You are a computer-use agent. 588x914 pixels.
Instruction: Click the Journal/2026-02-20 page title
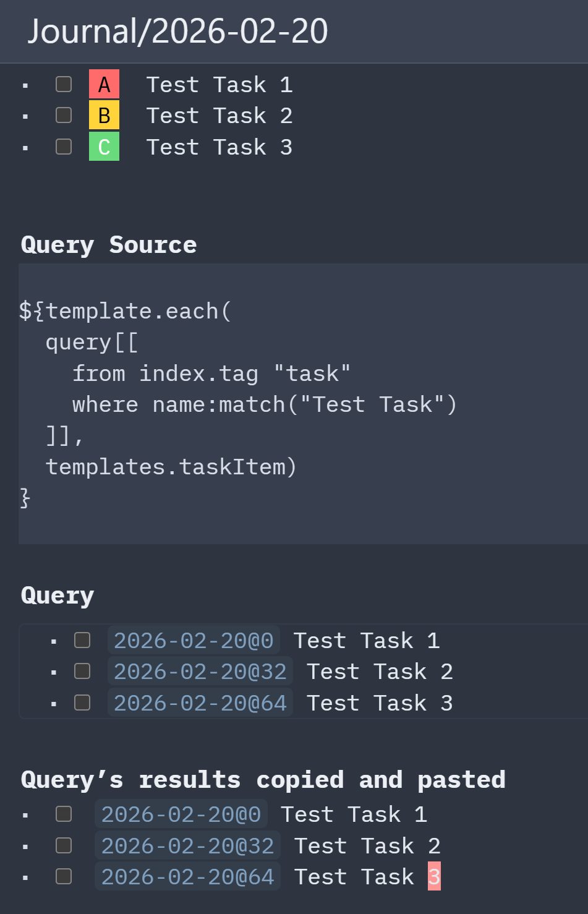[178, 31]
